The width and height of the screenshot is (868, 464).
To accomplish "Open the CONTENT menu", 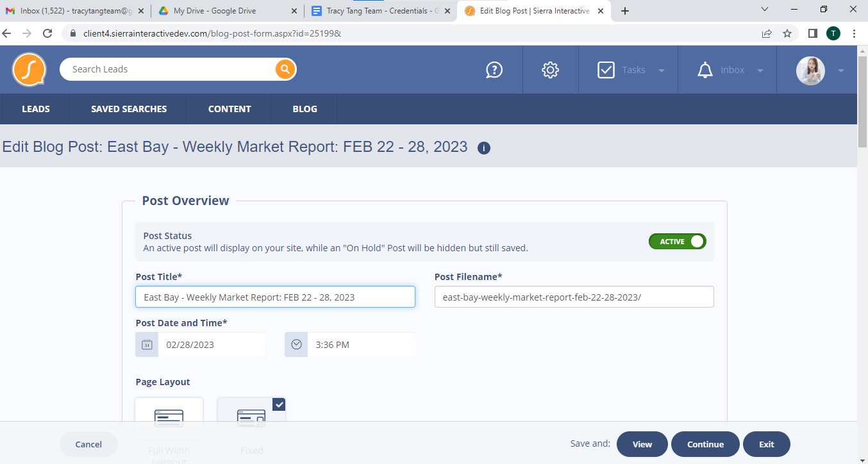I will 230,109.
